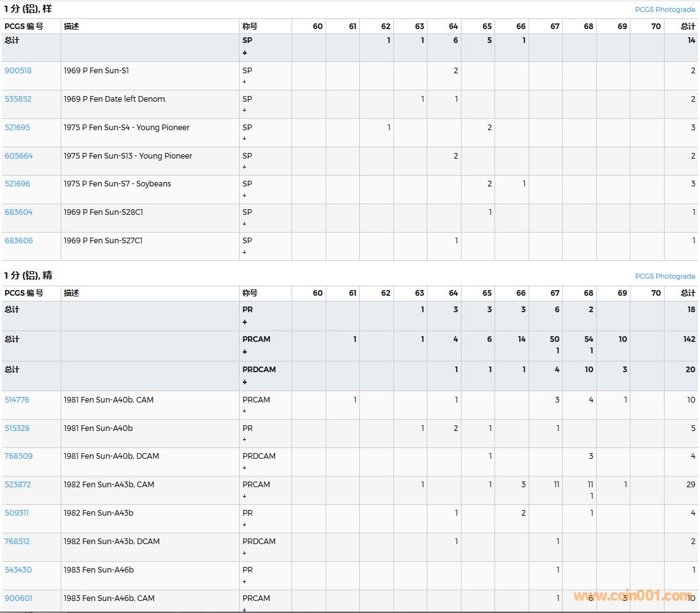
Task: Open PCGS Photograde link for 1分 (铝), 样
Action: point(665,10)
